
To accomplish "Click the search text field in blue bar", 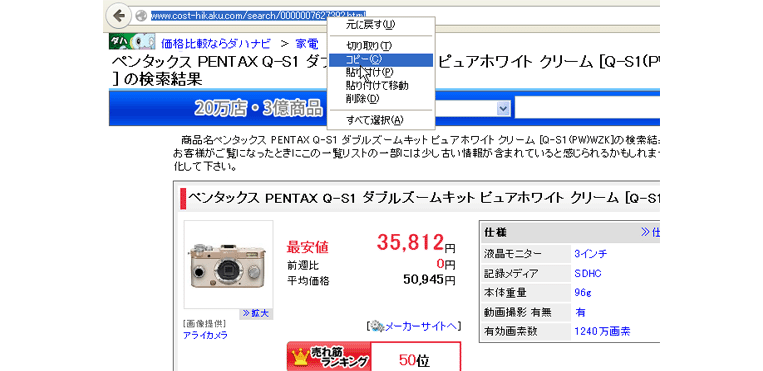I will [x=587, y=108].
